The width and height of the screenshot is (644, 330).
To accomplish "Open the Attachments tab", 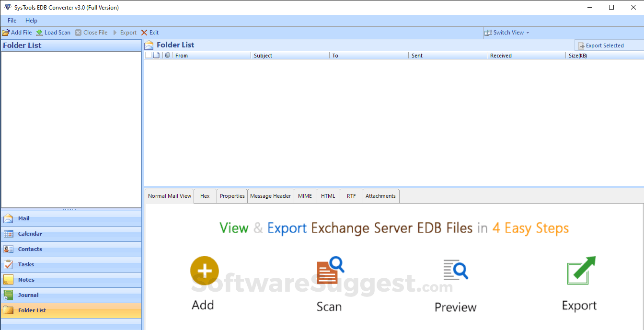I will click(x=381, y=196).
